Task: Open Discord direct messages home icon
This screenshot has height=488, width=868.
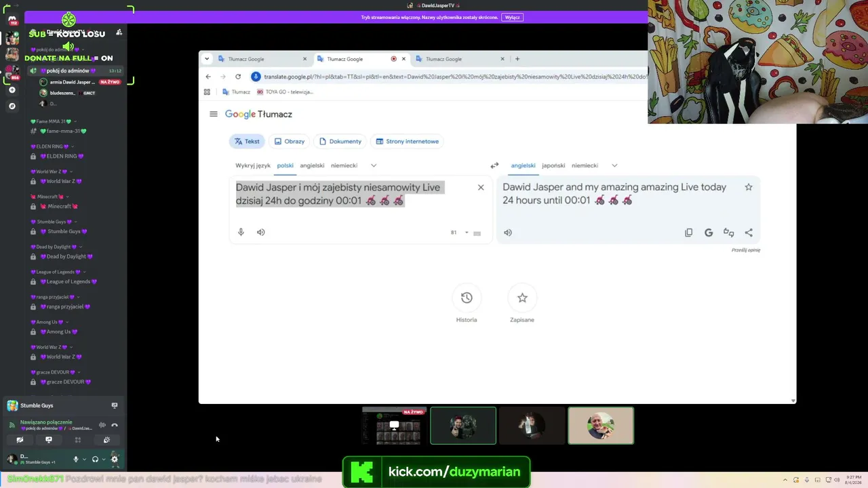Action: (12, 20)
